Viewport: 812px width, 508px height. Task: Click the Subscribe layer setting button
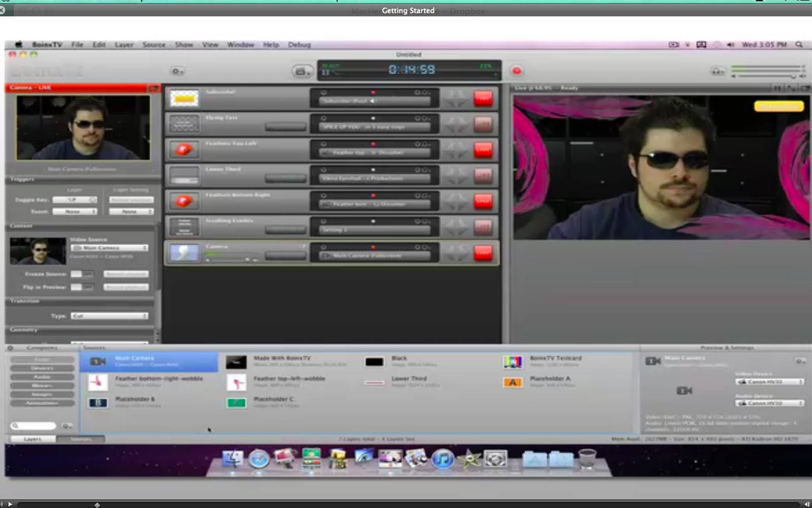pyautogui.click(x=375, y=101)
